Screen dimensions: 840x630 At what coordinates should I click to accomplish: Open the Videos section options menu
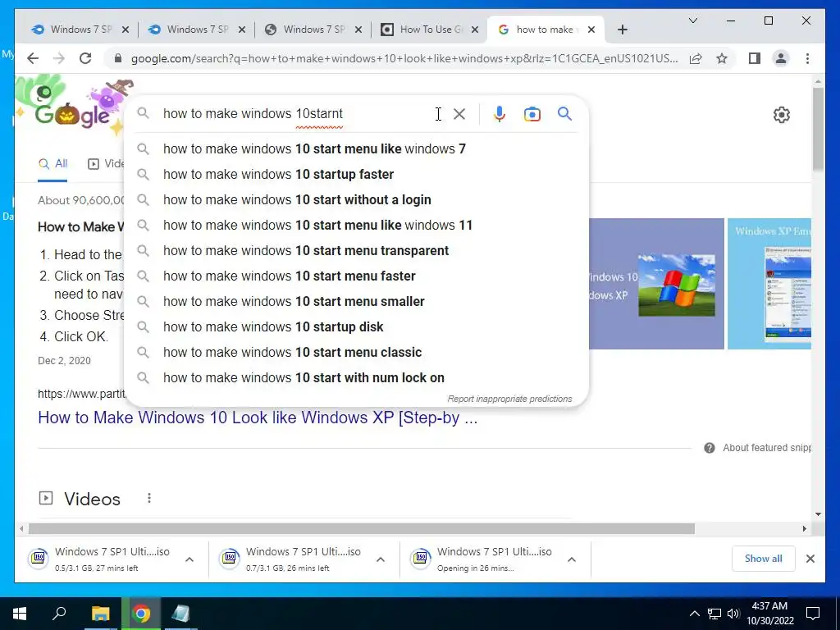pos(149,499)
